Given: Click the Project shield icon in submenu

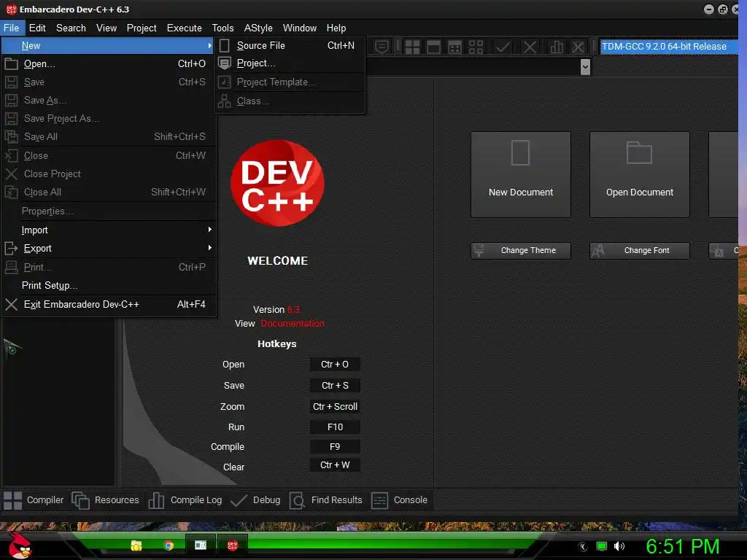Looking at the screenshot, I should pyautogui.click(x=225, y=63).
